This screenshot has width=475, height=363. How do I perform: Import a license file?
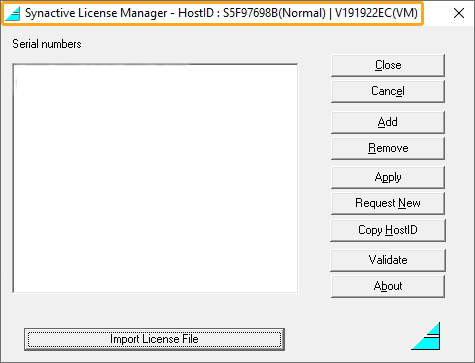(154, 339)
